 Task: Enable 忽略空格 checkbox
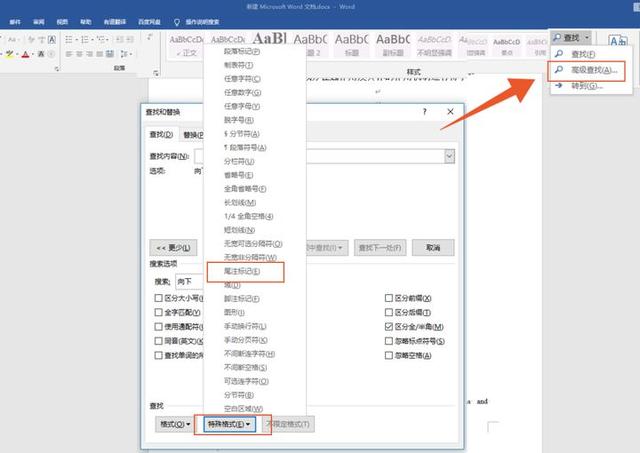click(x=389, y=355)
